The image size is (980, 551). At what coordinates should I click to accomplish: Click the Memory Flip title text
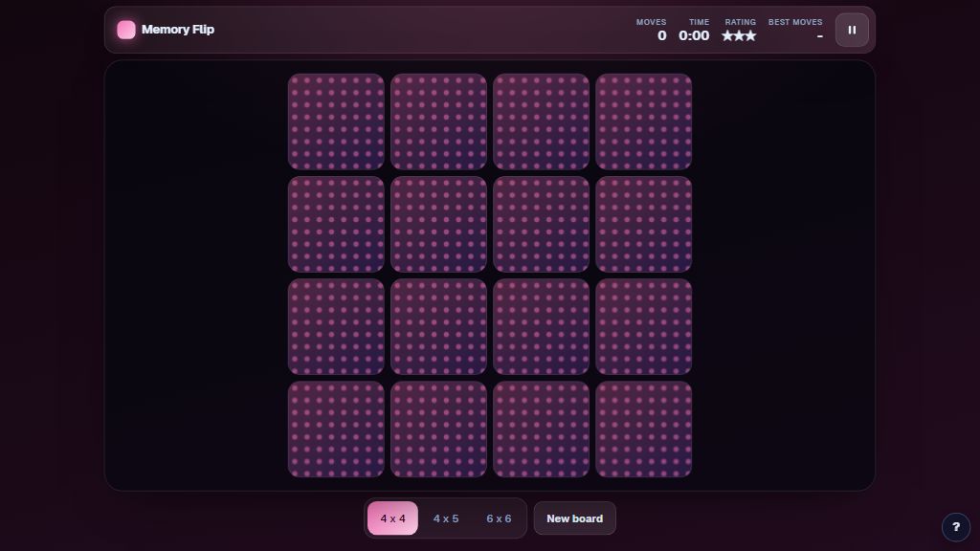pyautogui.click(x=177, y=30)
